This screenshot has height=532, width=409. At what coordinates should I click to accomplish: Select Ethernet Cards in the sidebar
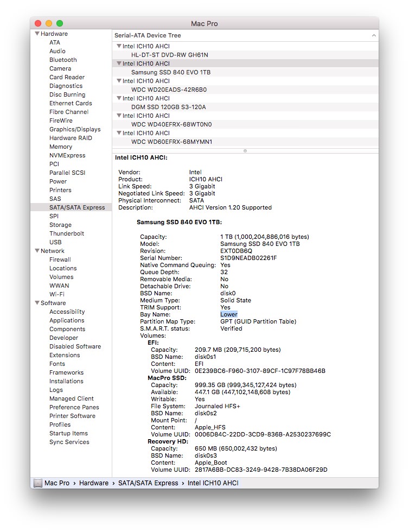coord(71,103)
